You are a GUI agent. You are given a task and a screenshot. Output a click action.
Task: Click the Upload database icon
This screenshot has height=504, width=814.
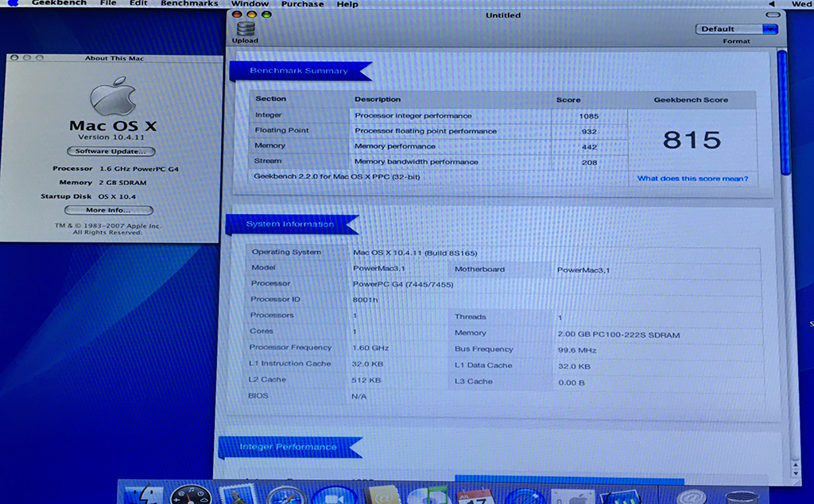pyautogui.click(x=245, y=29)
